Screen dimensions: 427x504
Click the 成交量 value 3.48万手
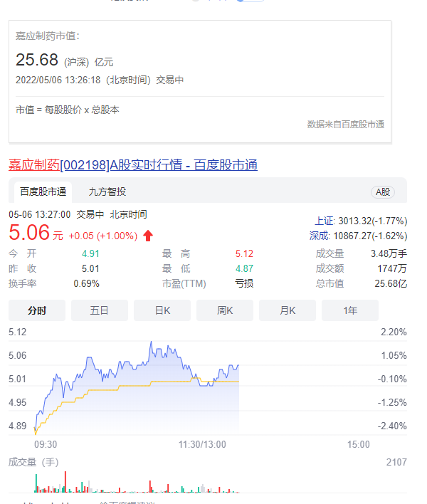(x=389, y=253)
